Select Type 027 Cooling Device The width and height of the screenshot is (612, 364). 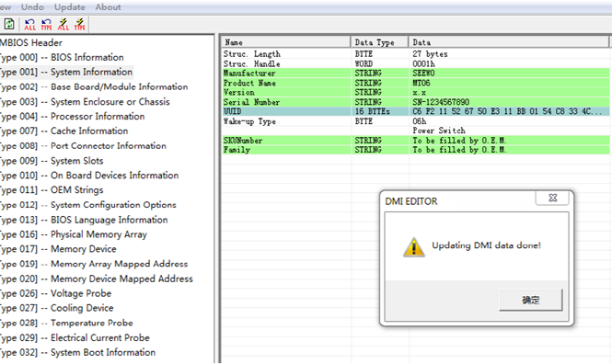56,308
